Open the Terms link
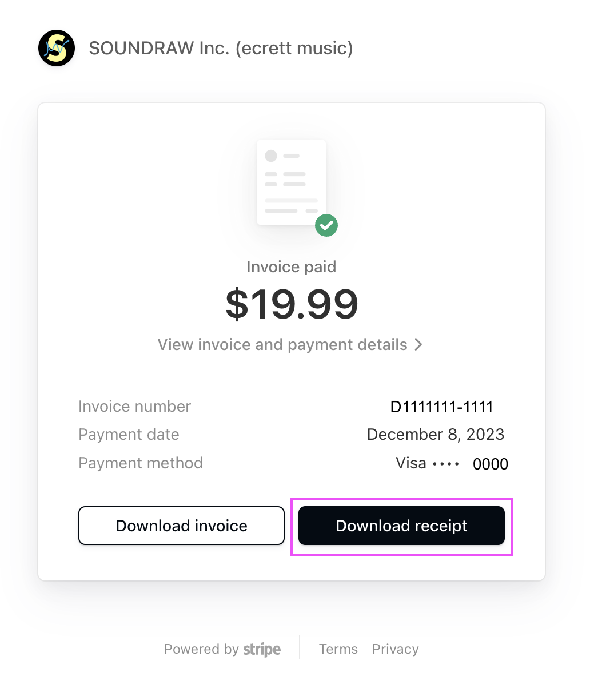This screenshot has height=700, width=606. 338,649
